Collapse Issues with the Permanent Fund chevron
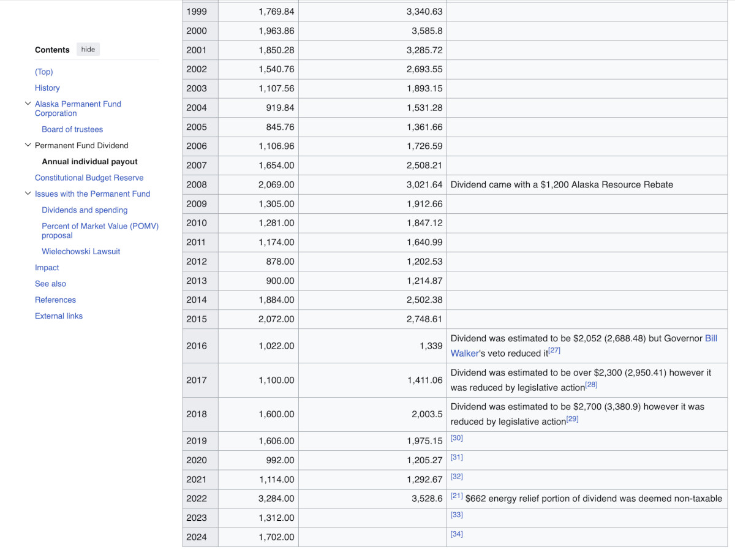 pos(28,194)
